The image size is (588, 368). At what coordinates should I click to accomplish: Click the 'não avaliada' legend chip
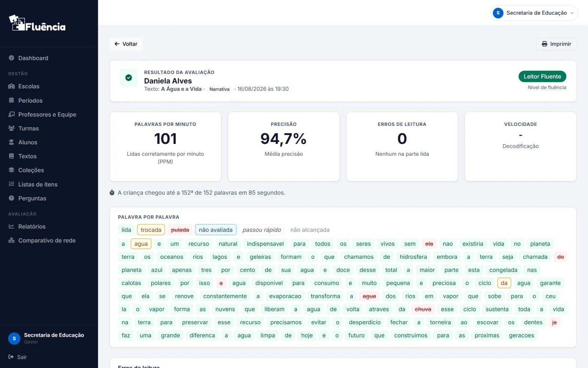[x=216, y=230]
